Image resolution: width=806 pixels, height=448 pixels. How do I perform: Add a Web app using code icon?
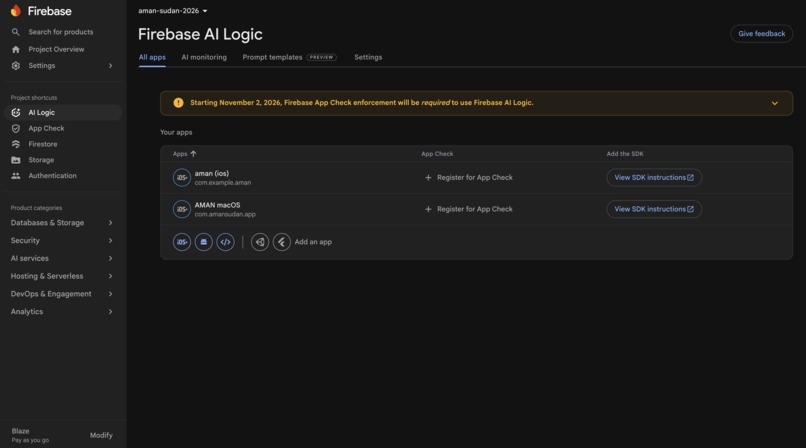[225, 242]
